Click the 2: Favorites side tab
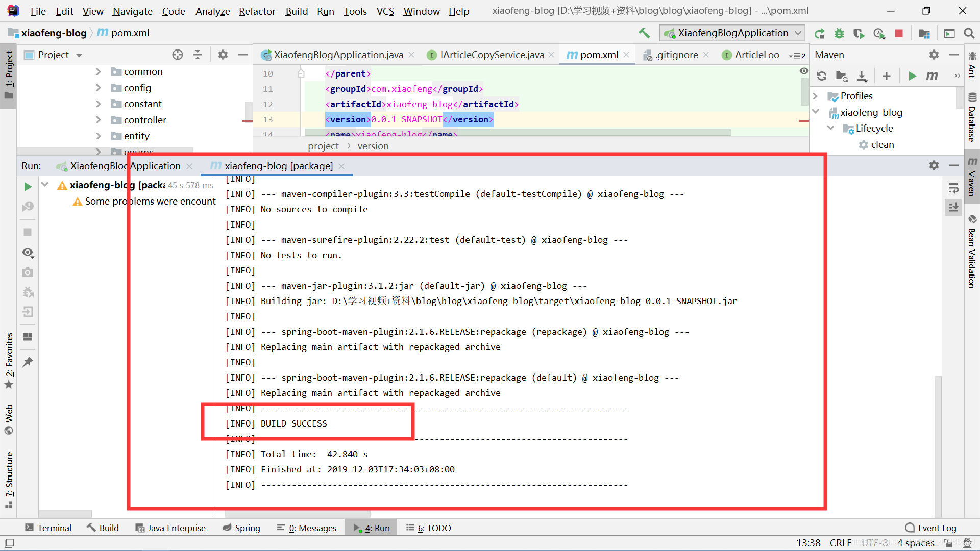980x551 pixels. pyautogui.click(x=9, y=360)
